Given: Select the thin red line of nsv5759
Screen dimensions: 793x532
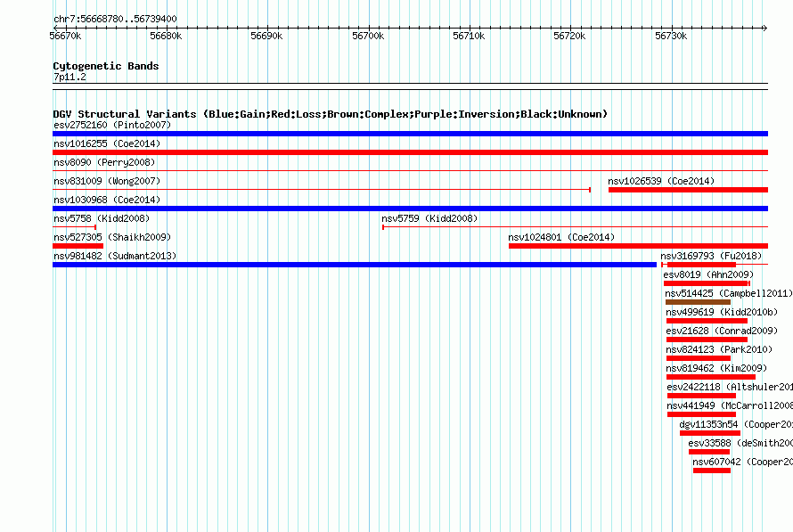Looking at the screenshot, I should [575, 227].
